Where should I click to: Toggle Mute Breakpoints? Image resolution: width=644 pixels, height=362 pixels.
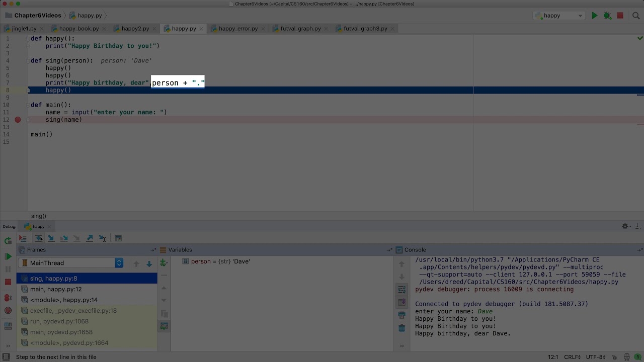click(8, 311)
